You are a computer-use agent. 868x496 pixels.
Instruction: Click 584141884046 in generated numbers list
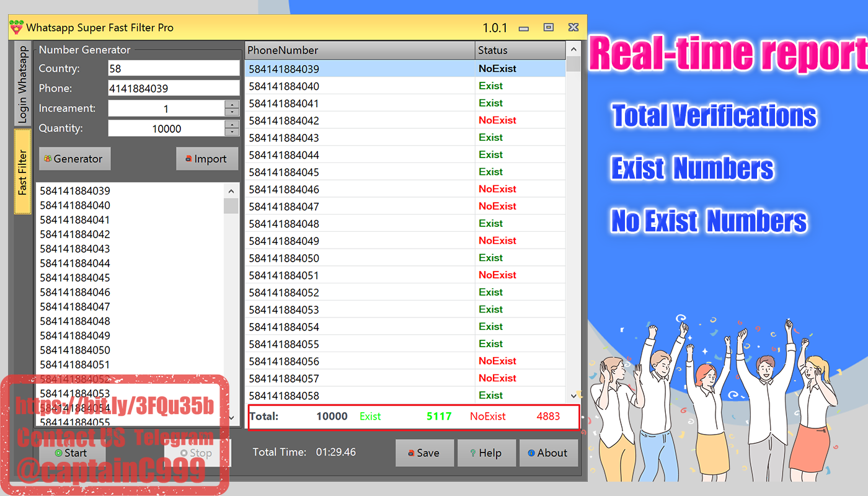pyautogui.click(x=75, y=292)
